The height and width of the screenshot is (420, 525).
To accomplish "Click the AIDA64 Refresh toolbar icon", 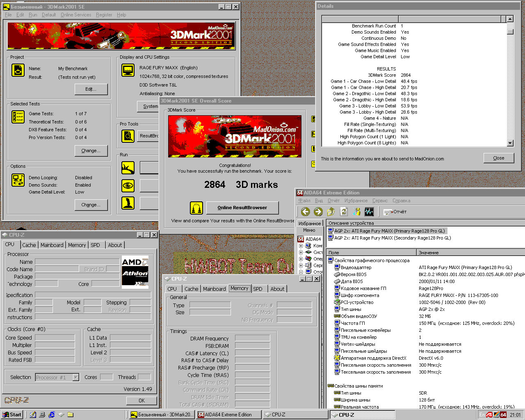I will (x=344, y=212).
